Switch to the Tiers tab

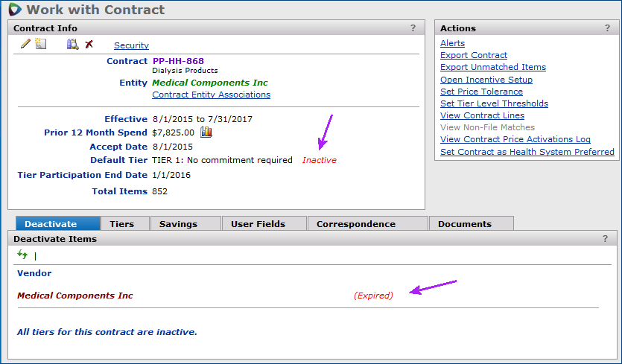coord(122,224)
